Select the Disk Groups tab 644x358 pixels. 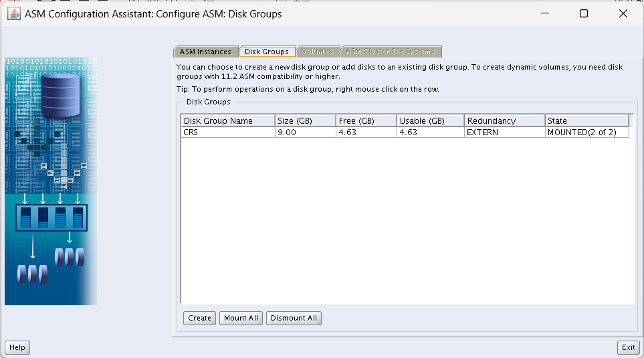(x=267, y=52)
